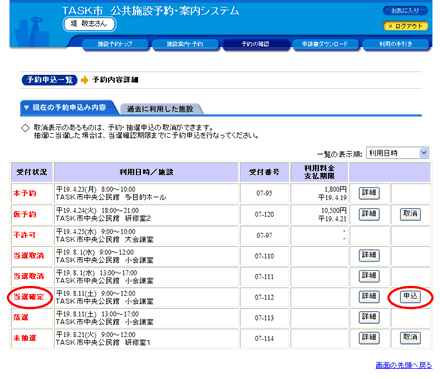This screenshot has height=379, width=440.
Task: Click the お気に入り favorites button
Action: 405,11
